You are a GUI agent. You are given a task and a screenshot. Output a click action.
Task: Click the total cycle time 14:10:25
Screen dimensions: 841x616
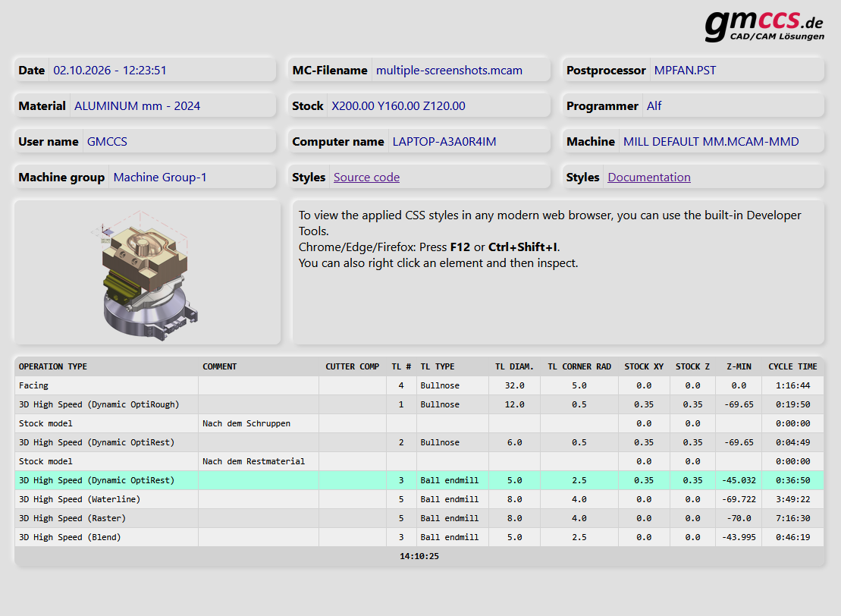point(419,556)
